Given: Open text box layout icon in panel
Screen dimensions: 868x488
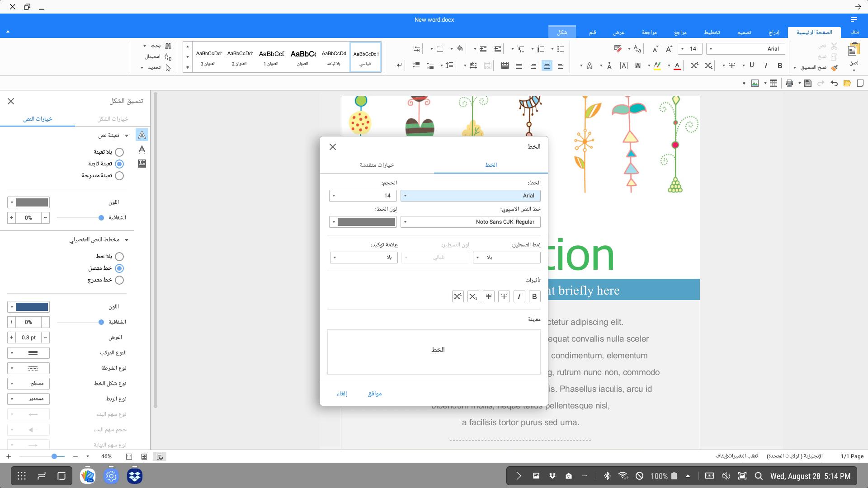Looking at the screenshot, I should [x=142, y=164].
